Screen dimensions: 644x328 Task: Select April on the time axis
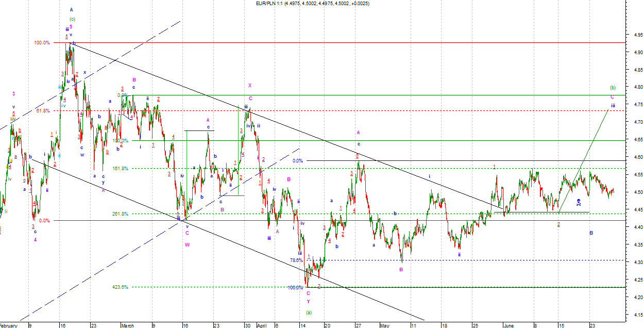coord(260,325)
